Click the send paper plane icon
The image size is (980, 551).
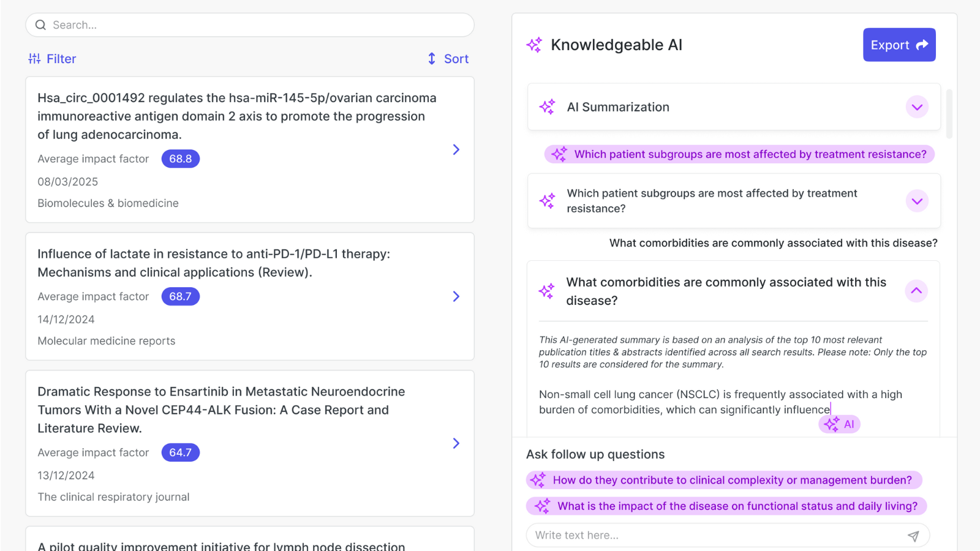click(913, 536)
